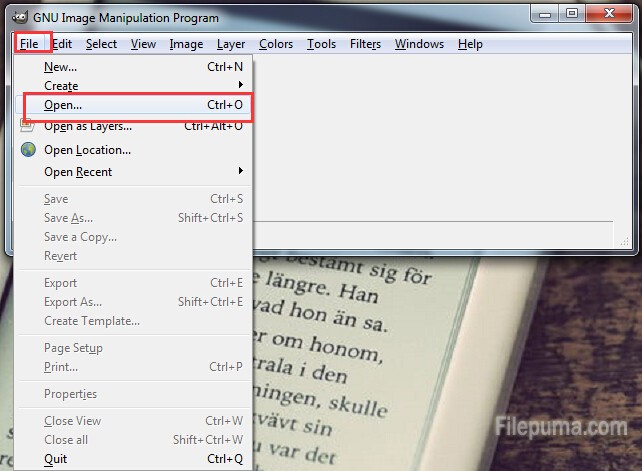This screenshot has height=471, width=642.
Task: Expand the Open Recent submenu
Action: [x=240, y=172]
